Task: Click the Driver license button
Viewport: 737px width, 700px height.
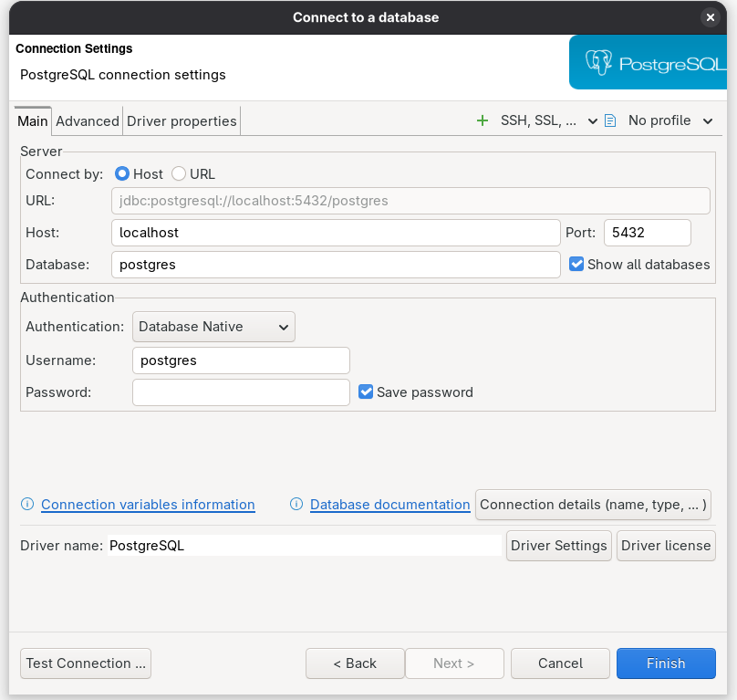Action: coord(666,546)
